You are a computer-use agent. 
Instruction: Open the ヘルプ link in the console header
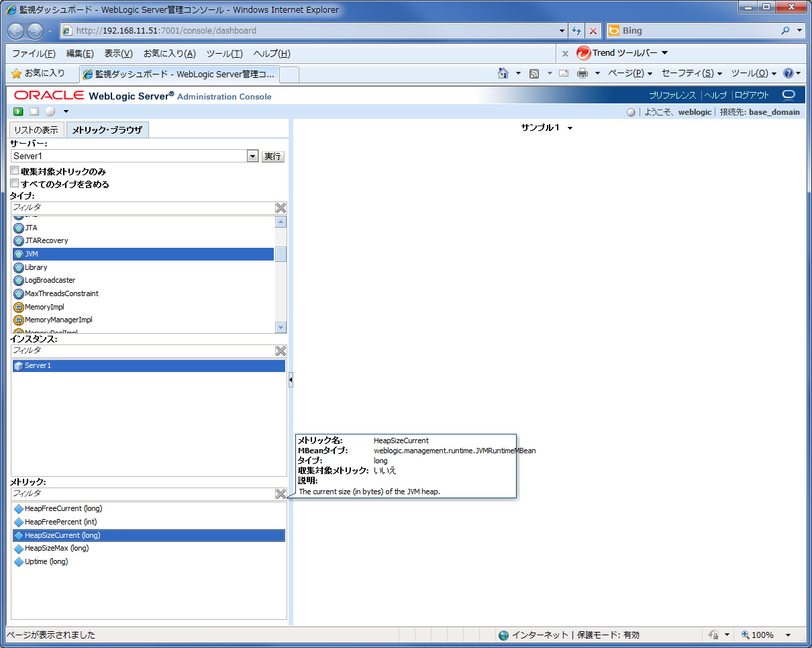click(715, 95)
